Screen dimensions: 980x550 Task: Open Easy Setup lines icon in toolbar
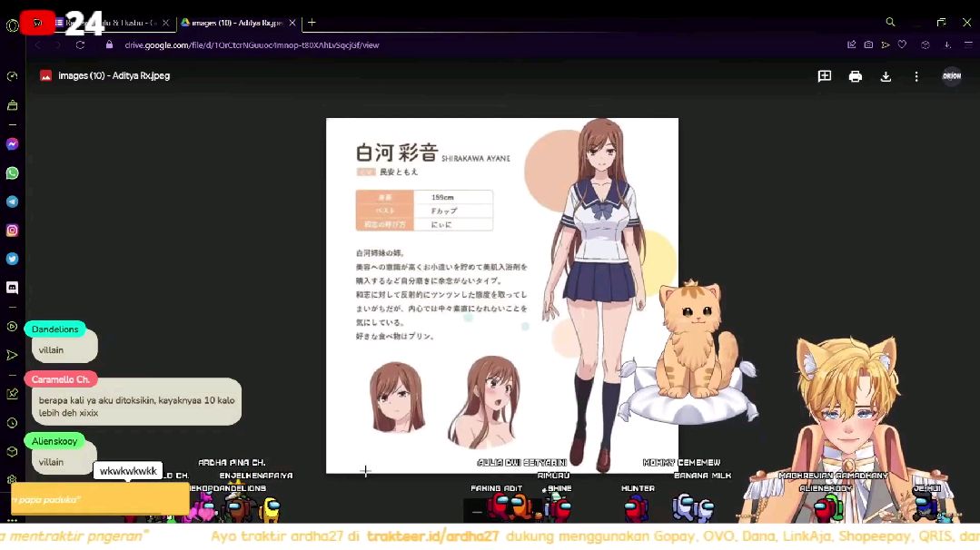(968, 45)
